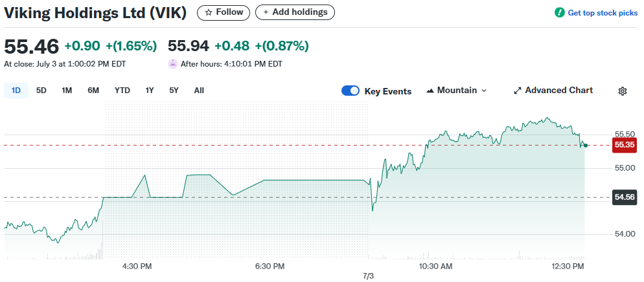Click the +(1.65%) percent change
This screenshot has height=282, width=644.
click(132, 46)
